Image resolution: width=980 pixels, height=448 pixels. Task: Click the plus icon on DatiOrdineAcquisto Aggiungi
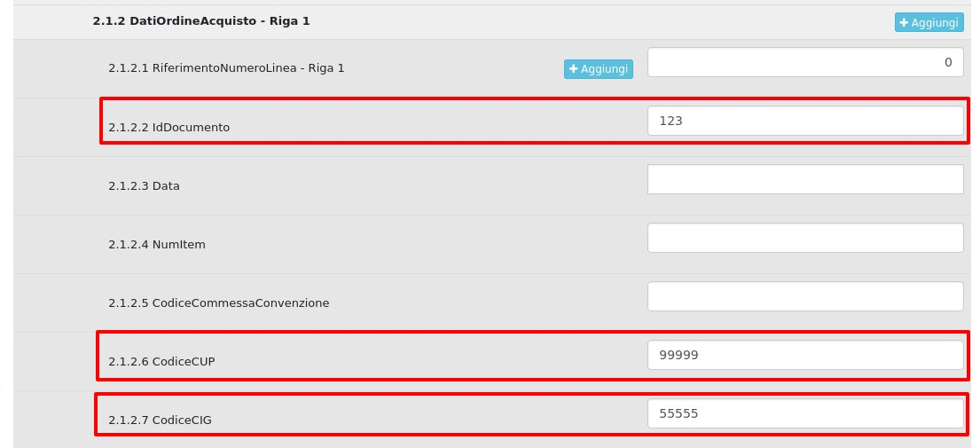tap(905, 22)
